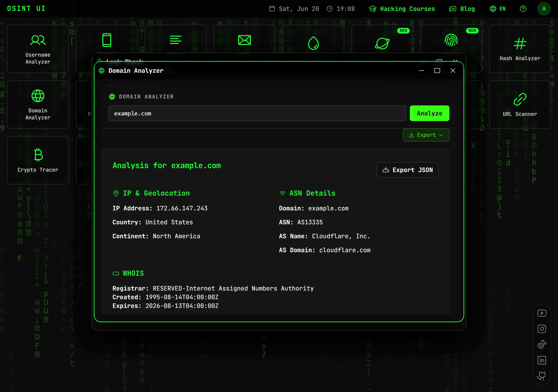This screenshot has height=392, width=558.
Task: Click the green Analyze button
Action: coord(429,113)
